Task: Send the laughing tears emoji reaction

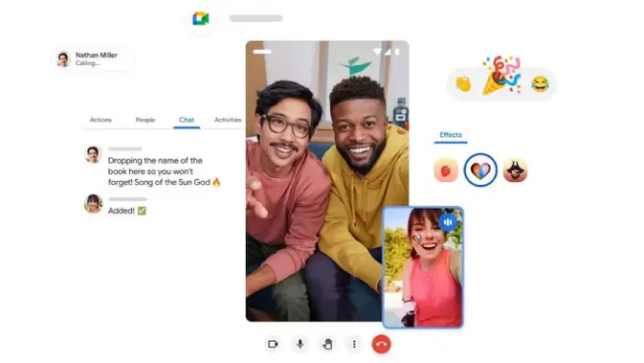Action: pos(540,84)
